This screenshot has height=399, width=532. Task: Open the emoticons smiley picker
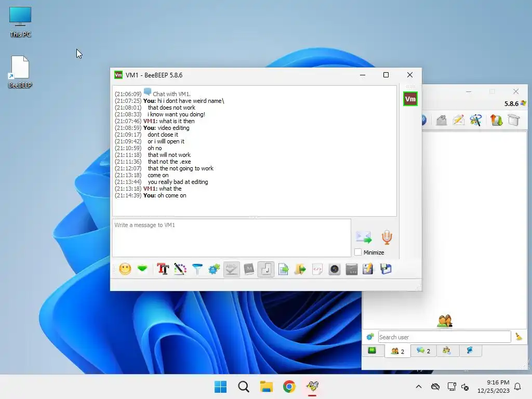[x=125, y=269]
